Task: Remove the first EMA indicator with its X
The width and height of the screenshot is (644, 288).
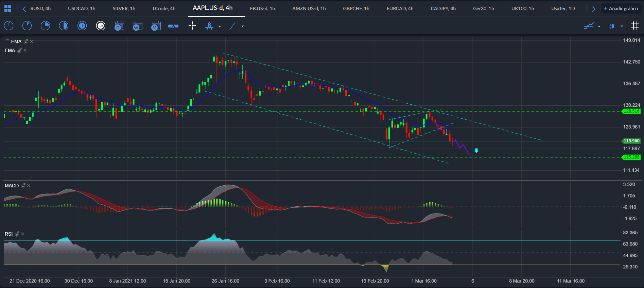Action: pos(31,41)
